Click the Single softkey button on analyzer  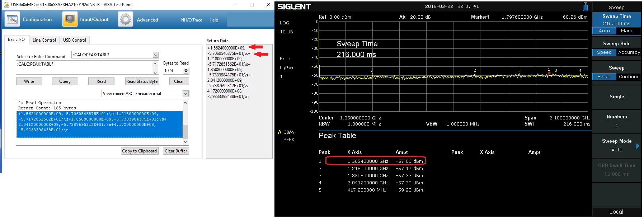[x=617, y=97]
